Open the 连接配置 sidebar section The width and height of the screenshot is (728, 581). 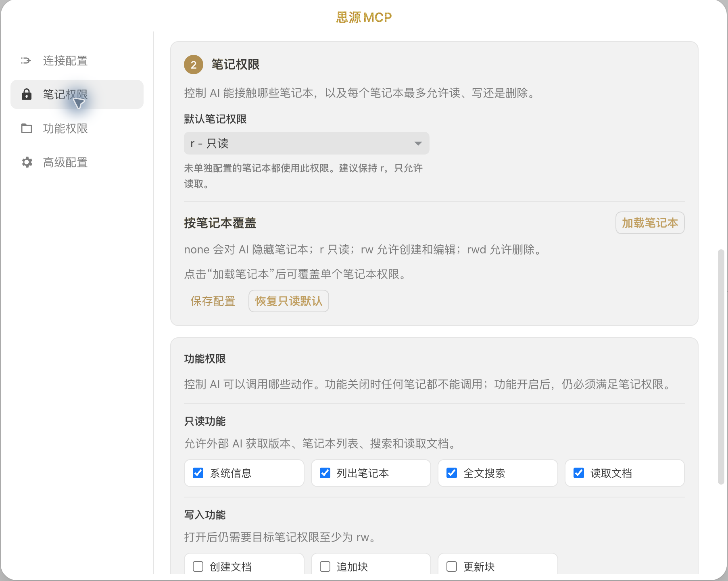pyautogui.click(x=77, y=61)
